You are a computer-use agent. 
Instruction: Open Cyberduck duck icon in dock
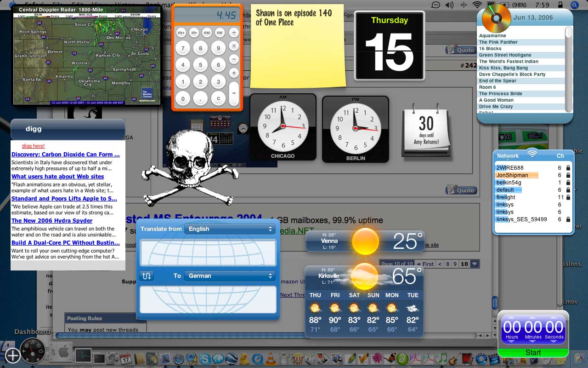coord(244,359)
